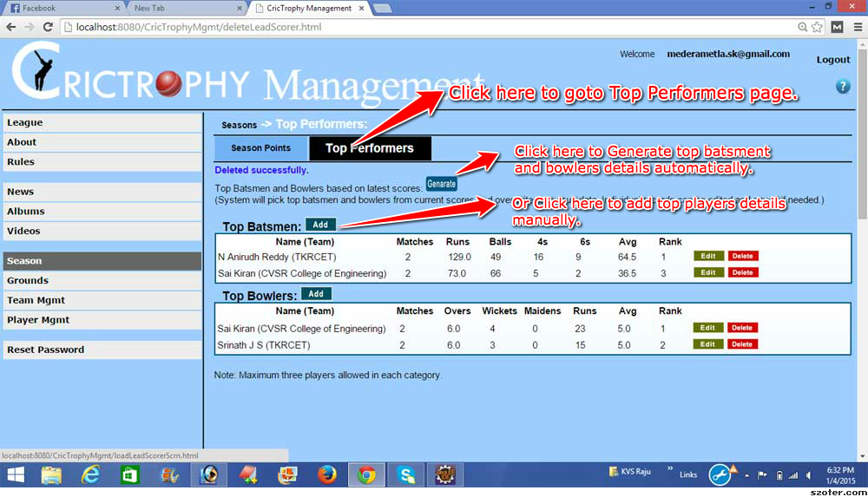Add a new top batsman
This screenshot has height=497, width=868.
[321, 225]
